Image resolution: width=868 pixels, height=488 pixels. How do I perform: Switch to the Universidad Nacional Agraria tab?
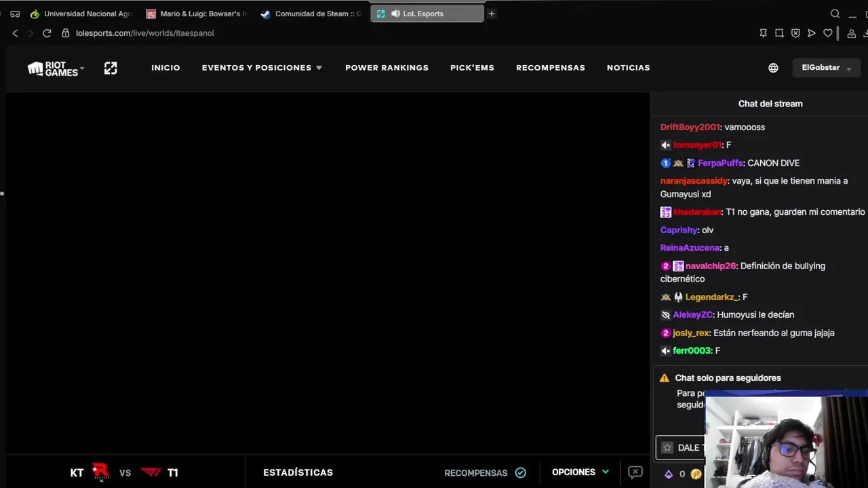coord(81,14)
